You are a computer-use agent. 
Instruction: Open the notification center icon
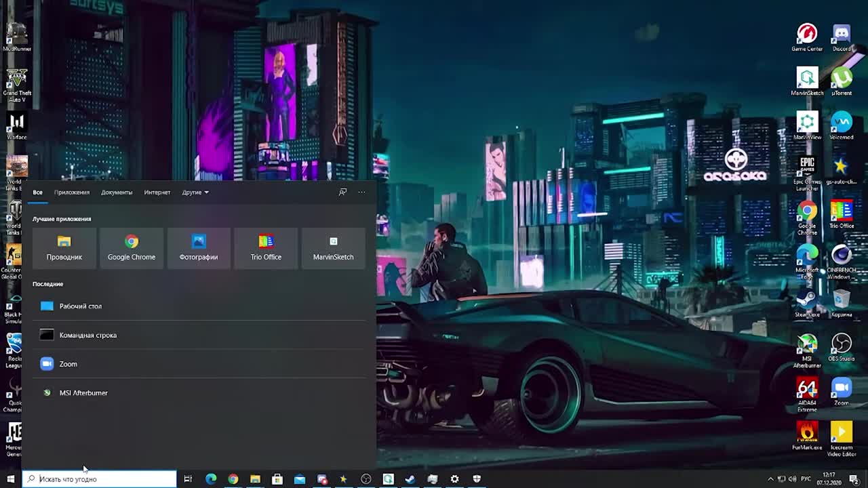854,479
